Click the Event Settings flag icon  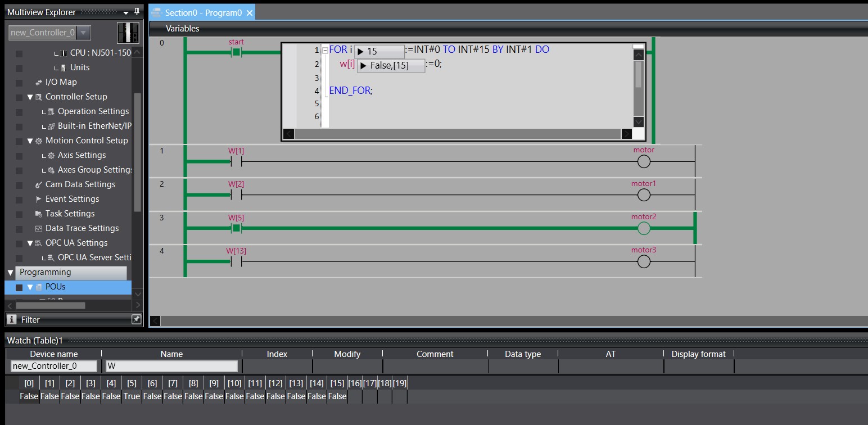coord(39,199)
